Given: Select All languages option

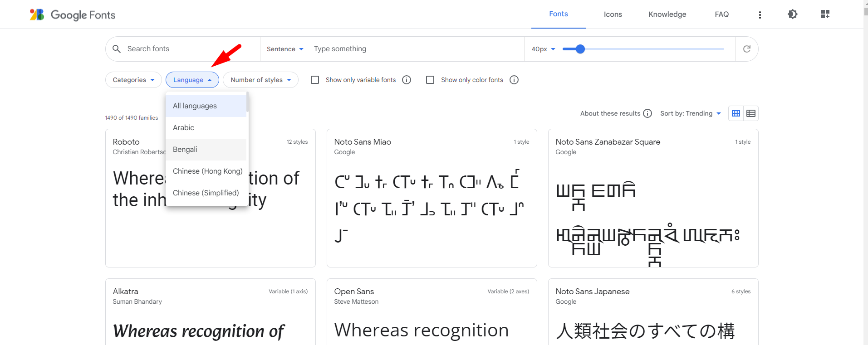Looking at the screenshot, I should (x=206, y=106).
